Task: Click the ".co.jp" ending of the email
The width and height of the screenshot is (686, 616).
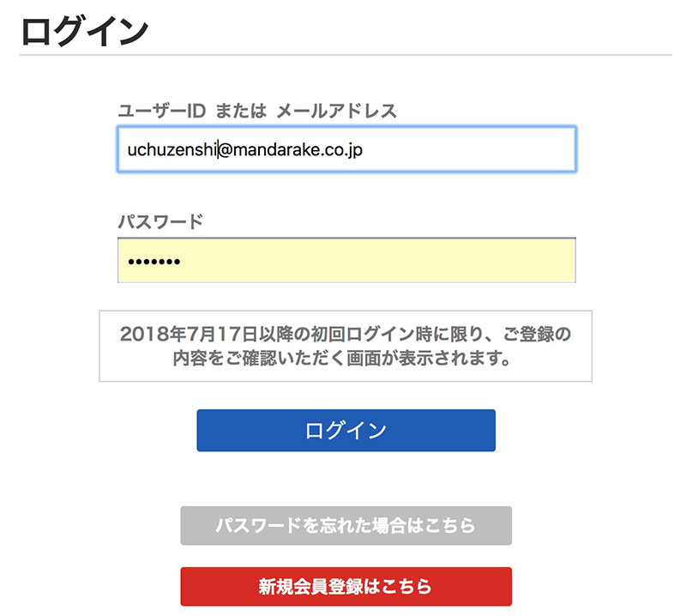Action: click(338, 149)
